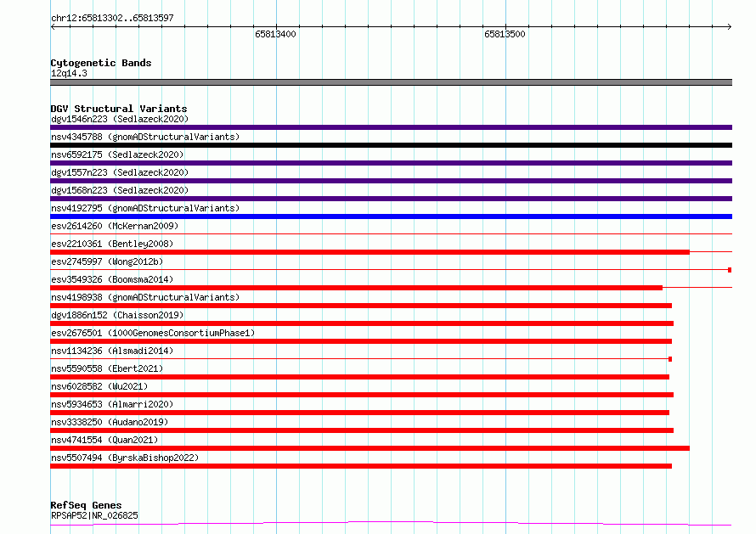This screenshot has height=534, width=756.
Task: Click the nsv4198938 gnomAD variant label
Action: point(145,297)
